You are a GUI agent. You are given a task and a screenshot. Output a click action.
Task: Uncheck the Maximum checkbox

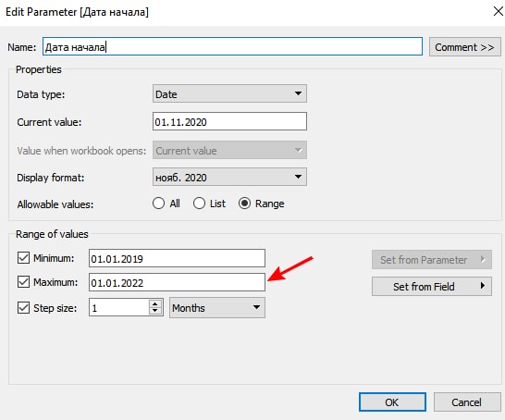pos(23,282)
